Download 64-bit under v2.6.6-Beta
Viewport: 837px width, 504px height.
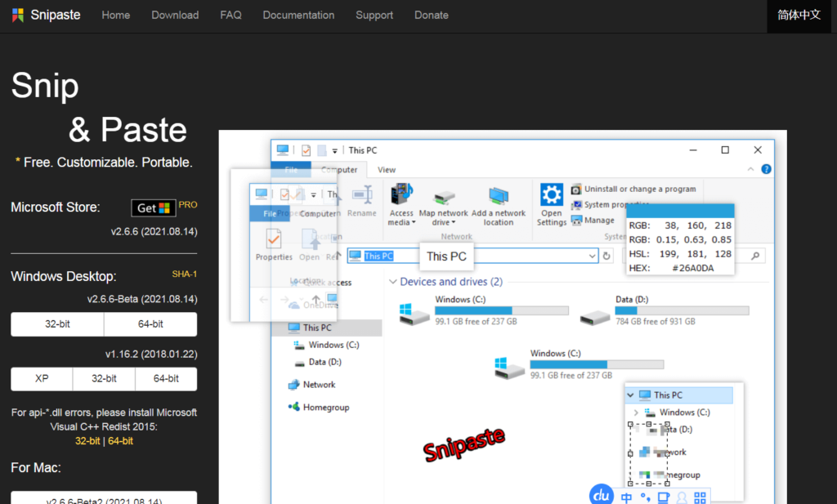[150, 324]
